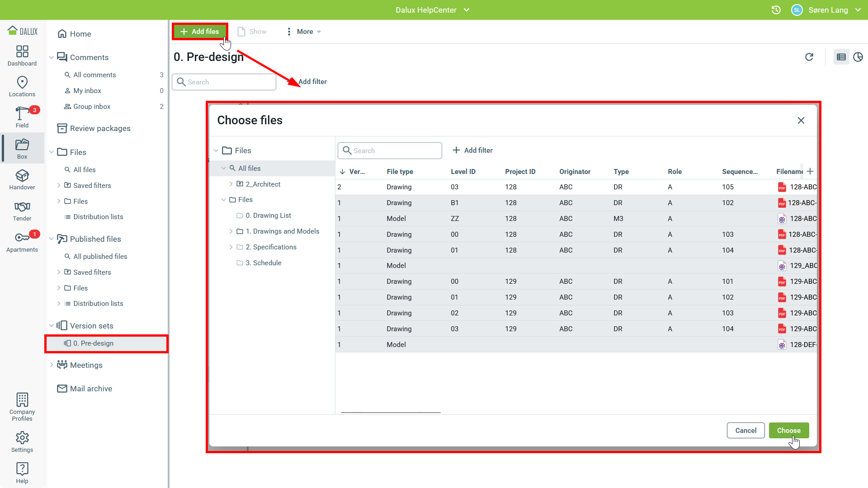Click the add column plus icon

(810, 171)
